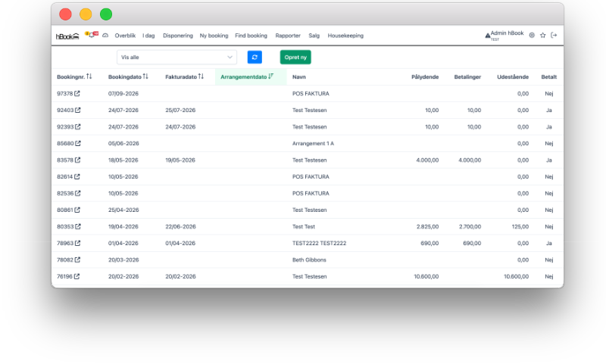Select the Test Test name cell
This screenshot has width=606, height=364.
point(304,226)
